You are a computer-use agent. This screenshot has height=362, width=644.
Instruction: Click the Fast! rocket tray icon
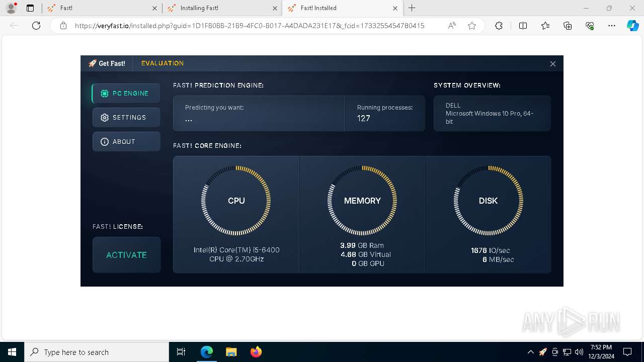tap(543, 352)
